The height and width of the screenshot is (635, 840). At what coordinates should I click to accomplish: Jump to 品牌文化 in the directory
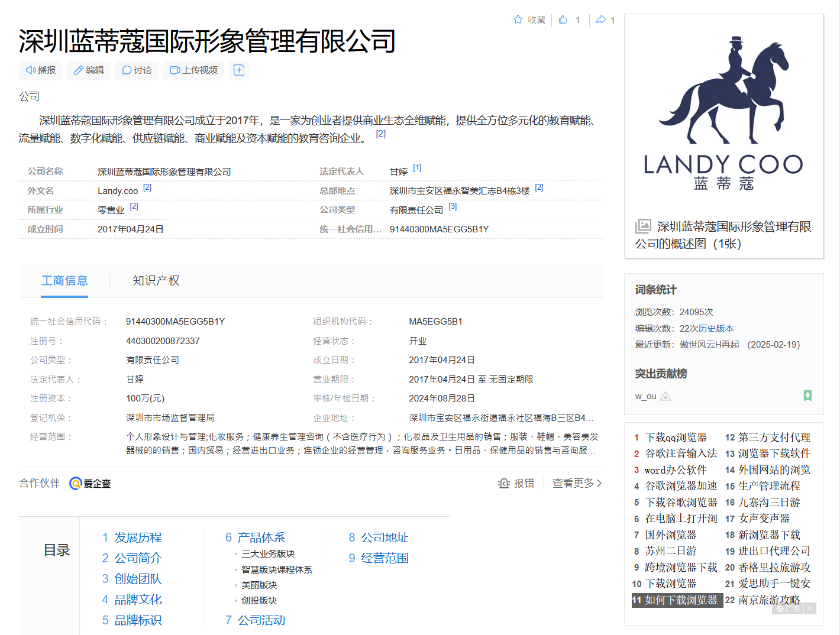point(138,600)
